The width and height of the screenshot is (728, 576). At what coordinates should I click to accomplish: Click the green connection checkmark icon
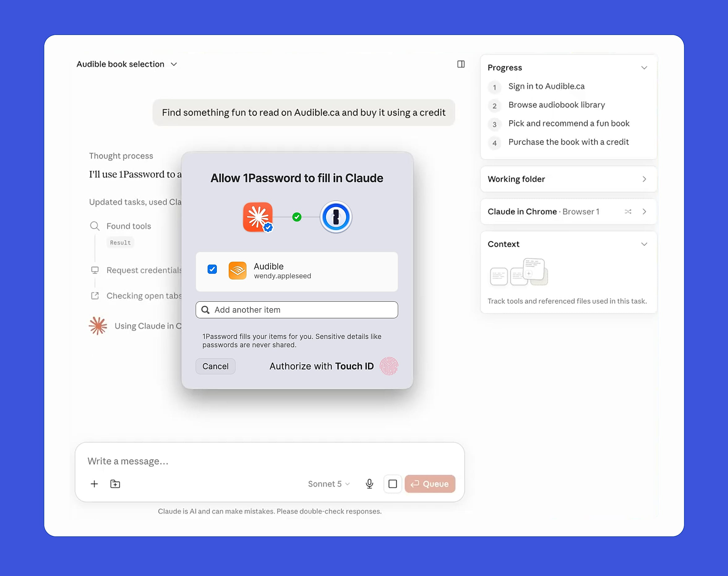[297, 217]
